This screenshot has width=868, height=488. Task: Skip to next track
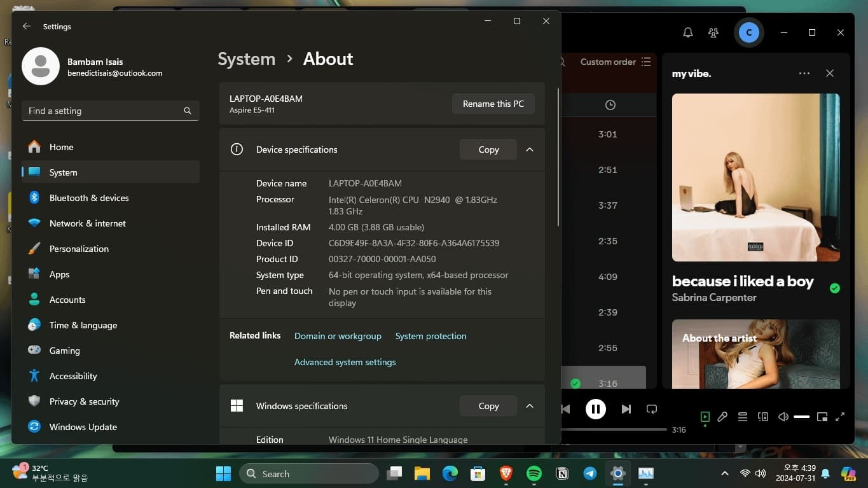[x=626, y=409]
